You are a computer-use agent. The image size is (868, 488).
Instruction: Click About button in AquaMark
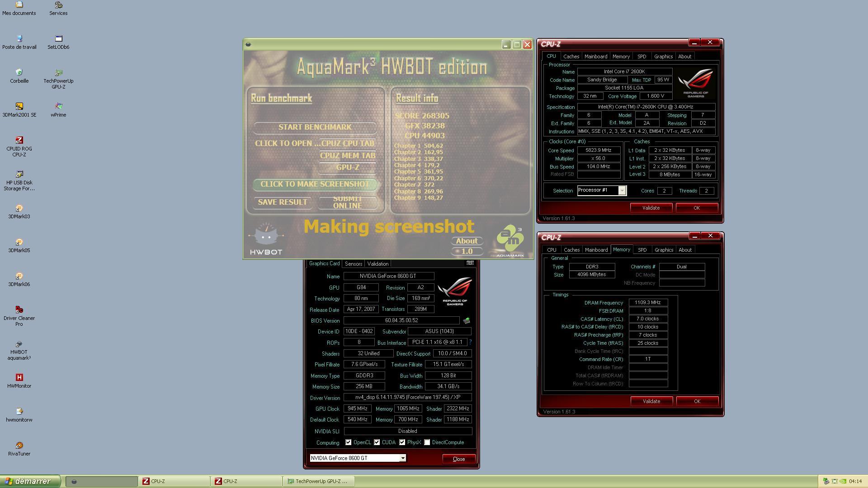tap(467, 241)
